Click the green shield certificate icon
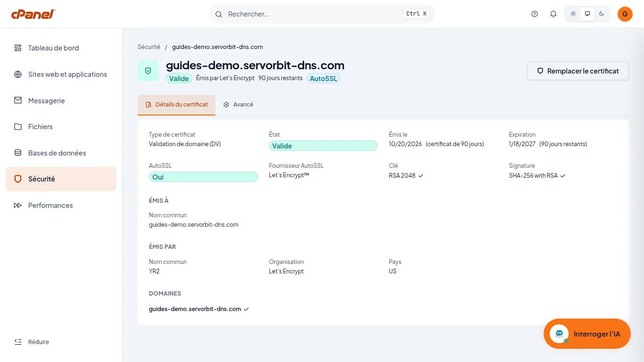 pyautogui.click(x=148, y=71)
